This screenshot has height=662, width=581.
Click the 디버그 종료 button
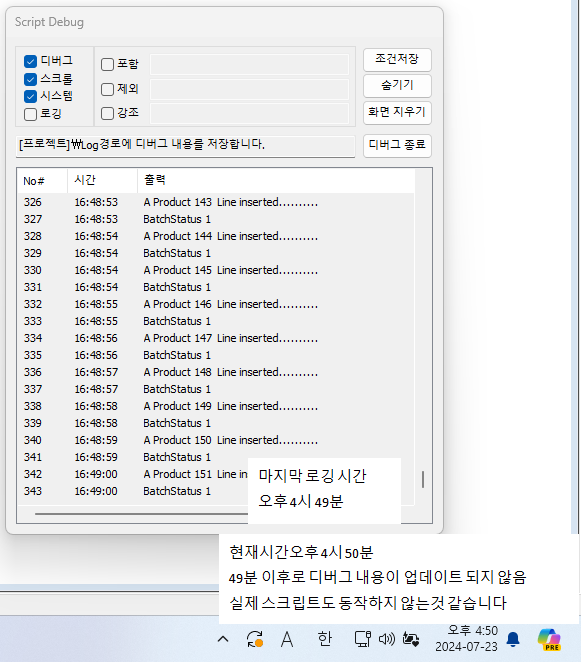397,146
